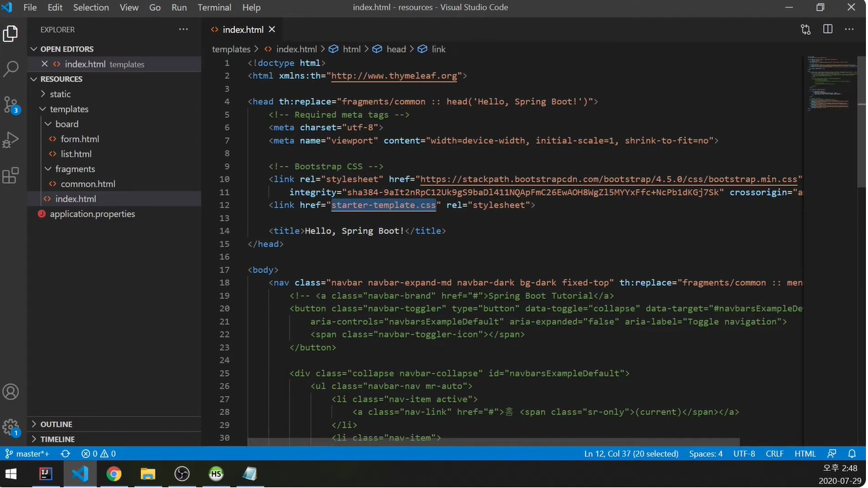Screen dimensions: 868x488
Task: Open the Terminal menu
Action: (x=214, y=7)
